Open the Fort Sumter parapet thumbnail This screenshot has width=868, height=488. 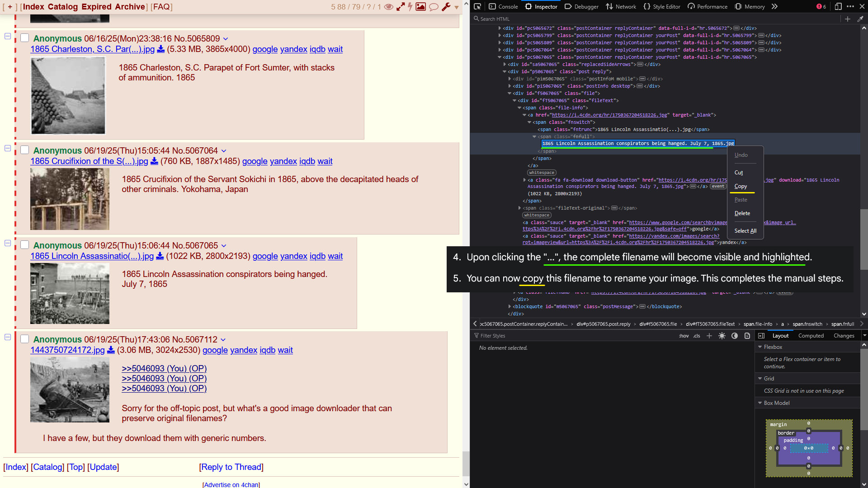68,96
